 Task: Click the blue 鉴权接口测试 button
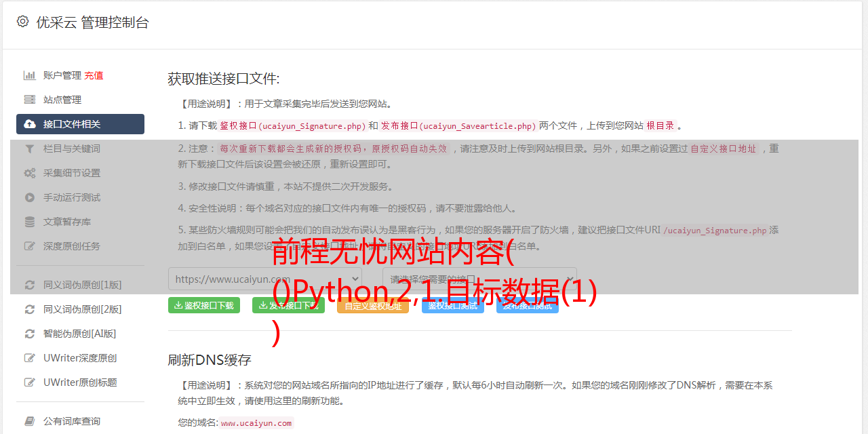point(453,305)
